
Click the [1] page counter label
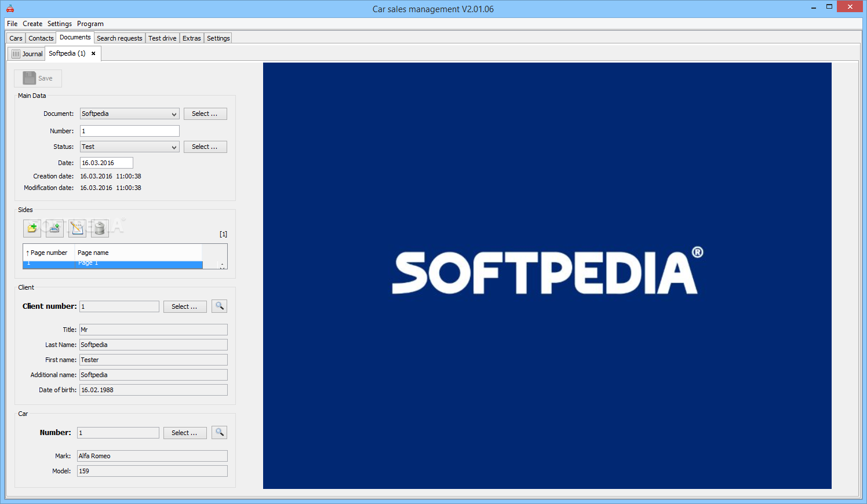pos(223,234)
